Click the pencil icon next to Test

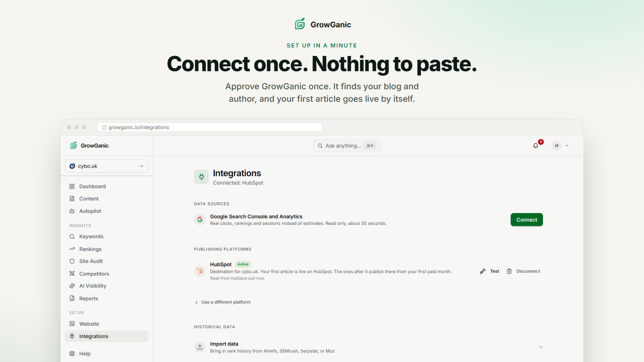tap(483, 271)
